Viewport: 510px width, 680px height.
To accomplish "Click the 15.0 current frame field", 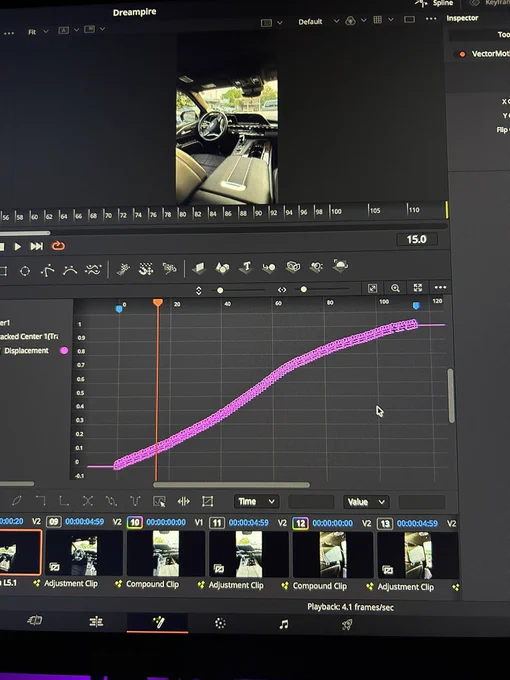I will (x=417, y=239).
